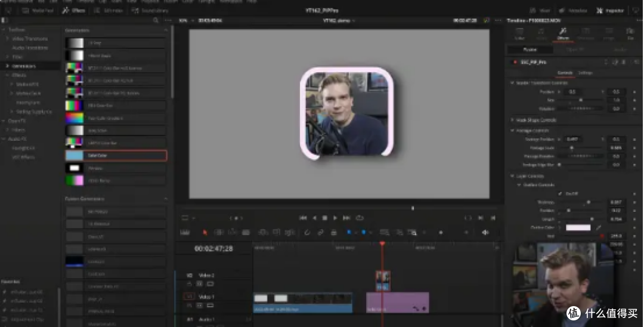Toggle the Effects library panel button

click(73, 10)
